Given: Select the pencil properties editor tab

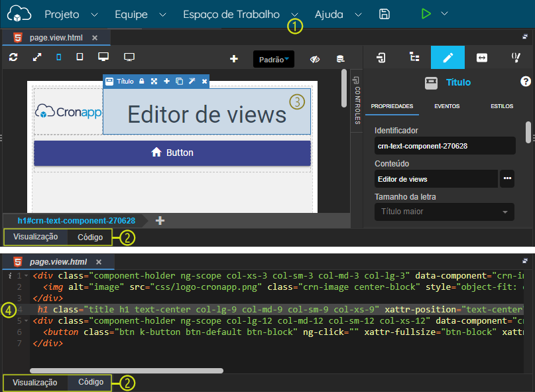Looking at the screenshot, I should click(x=447, y=57).
